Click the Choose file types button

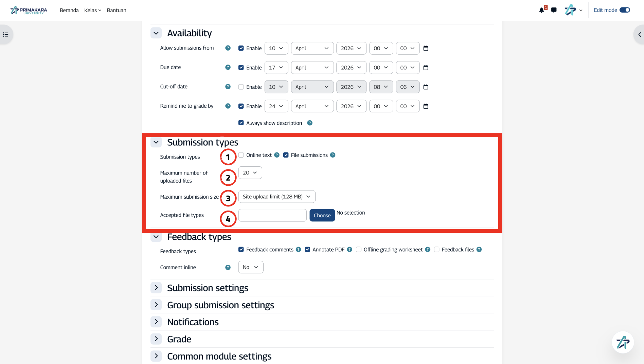tap(322, 215)
